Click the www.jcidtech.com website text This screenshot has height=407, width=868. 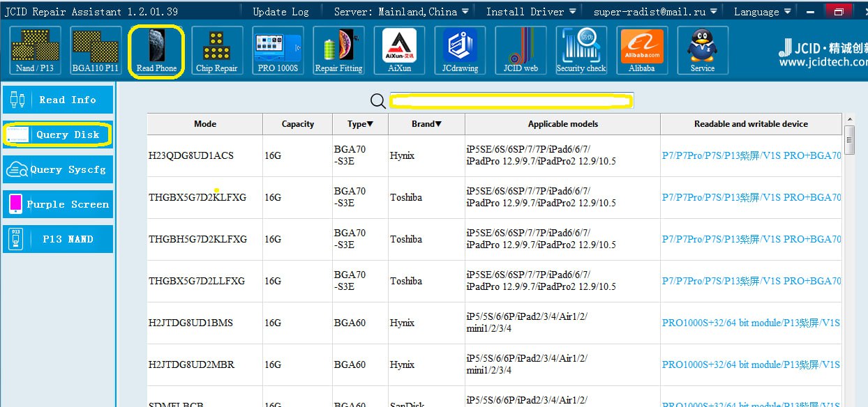823,63
